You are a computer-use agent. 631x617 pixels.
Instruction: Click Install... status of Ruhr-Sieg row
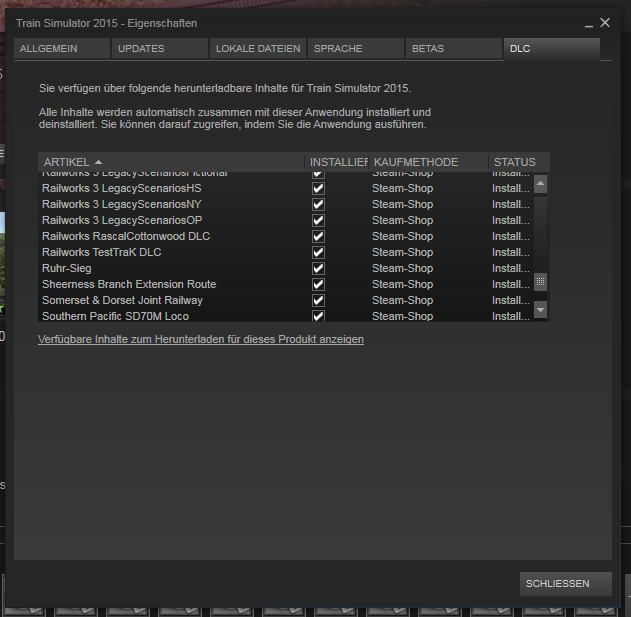point(511,268)
